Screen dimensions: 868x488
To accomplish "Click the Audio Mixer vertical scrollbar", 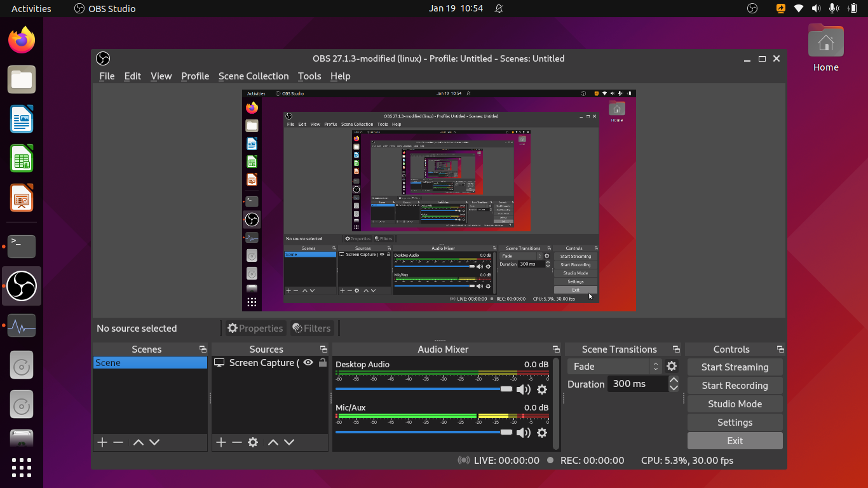I will pyautogui.click(x=557, y=403).
